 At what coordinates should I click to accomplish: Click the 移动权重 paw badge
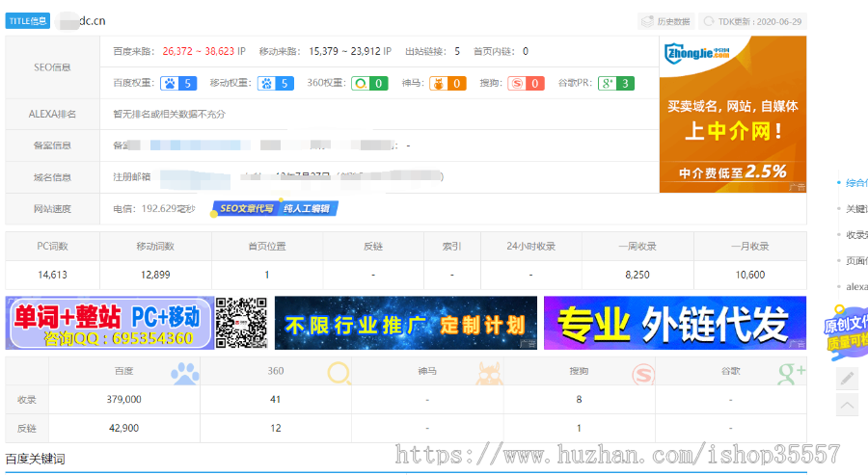(x=276, y=84)
